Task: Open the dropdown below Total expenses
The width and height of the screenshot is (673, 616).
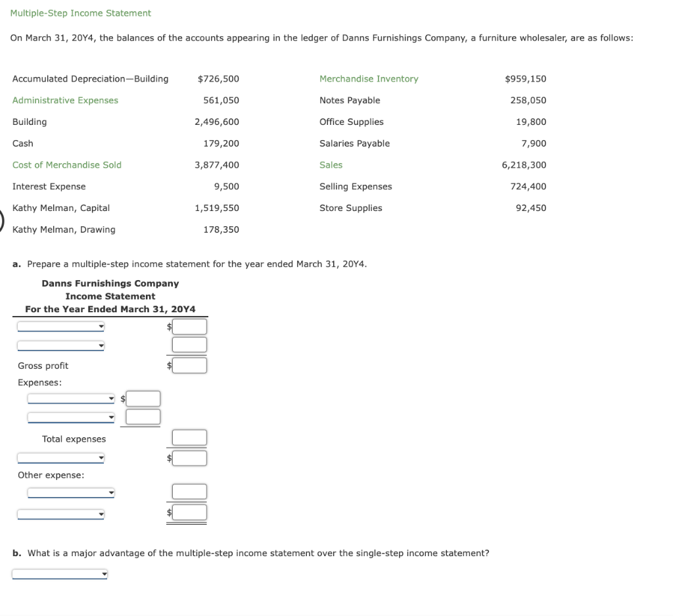Action: [61, 458]
